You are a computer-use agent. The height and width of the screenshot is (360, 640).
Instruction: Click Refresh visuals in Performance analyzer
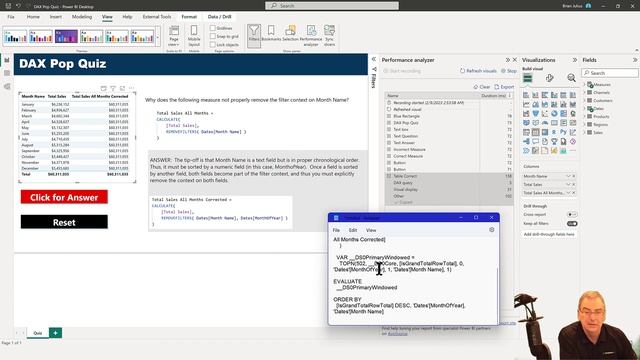click(x=478, y=71)
